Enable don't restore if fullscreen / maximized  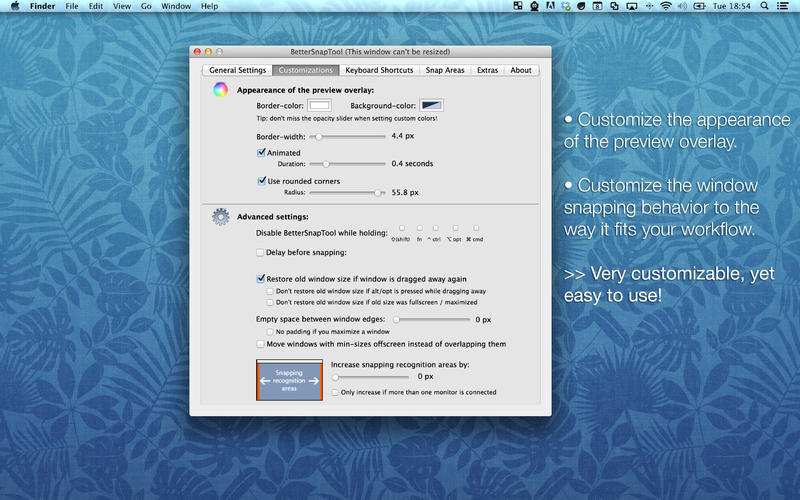pyautogui.click(x=270, y=303)
